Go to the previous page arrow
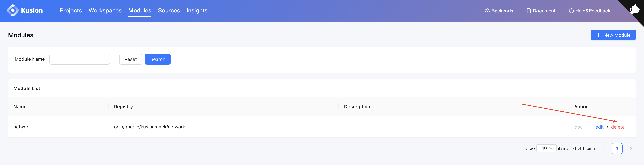This screenshot has height=165, width=644. (x=604, y=149)
